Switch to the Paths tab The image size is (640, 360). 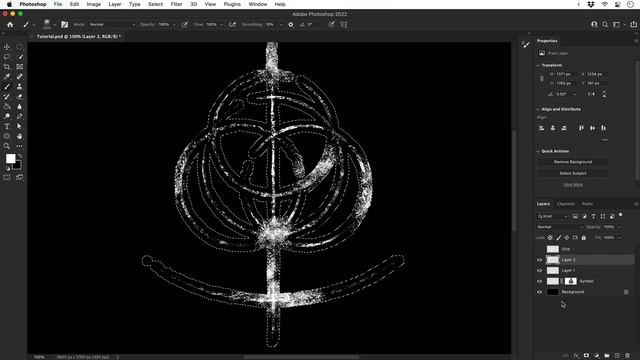coord(587,204)
